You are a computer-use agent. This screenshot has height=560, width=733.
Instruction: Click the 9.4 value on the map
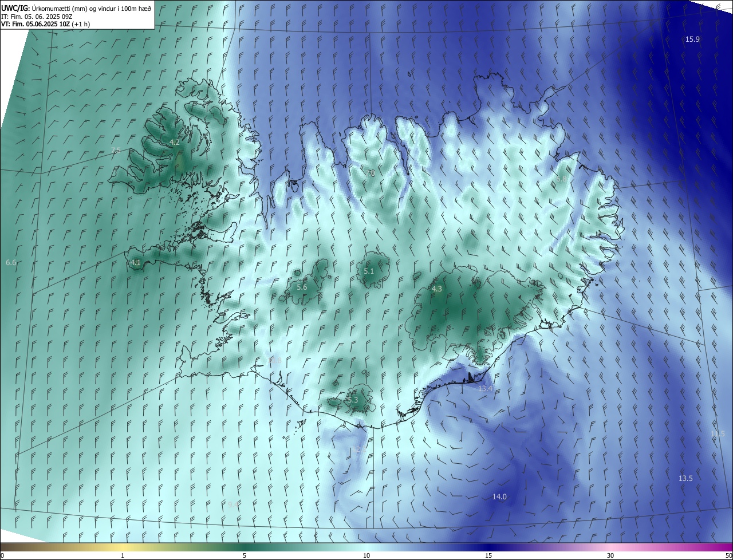233,504
